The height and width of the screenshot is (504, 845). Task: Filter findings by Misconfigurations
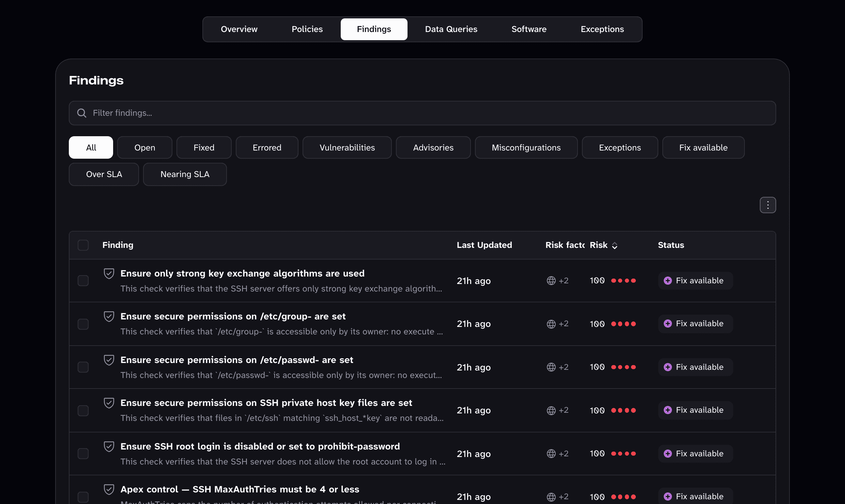pyautogui.click(x=526, y=147)
